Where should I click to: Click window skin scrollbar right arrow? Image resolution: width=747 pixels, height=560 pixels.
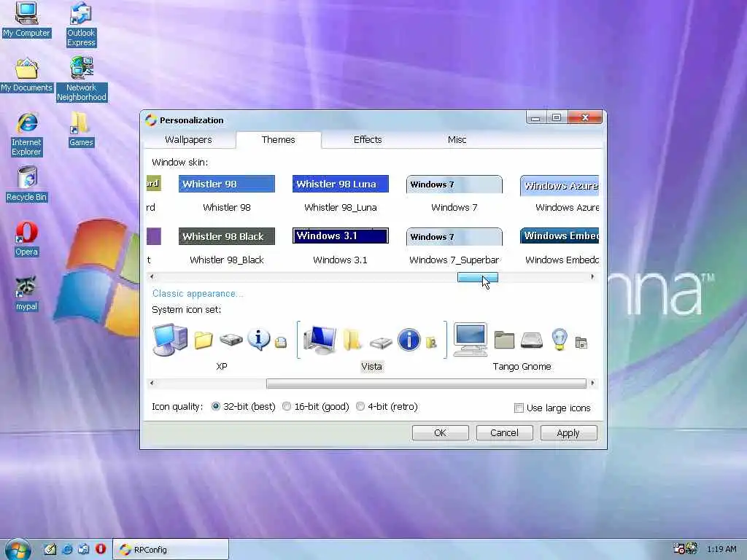click(592, 276)
